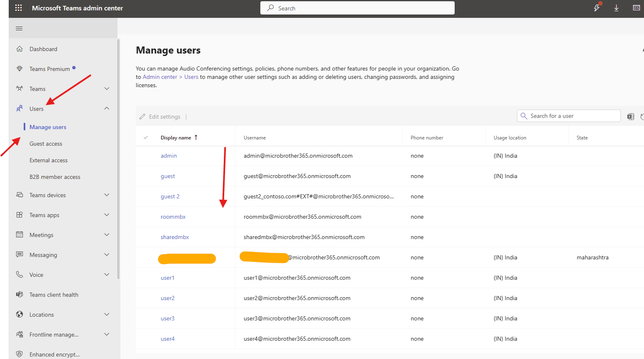The image size is (644, 359).
Task: Click the downloads arrow icon in top bar
Action: (x=616, y=7)
